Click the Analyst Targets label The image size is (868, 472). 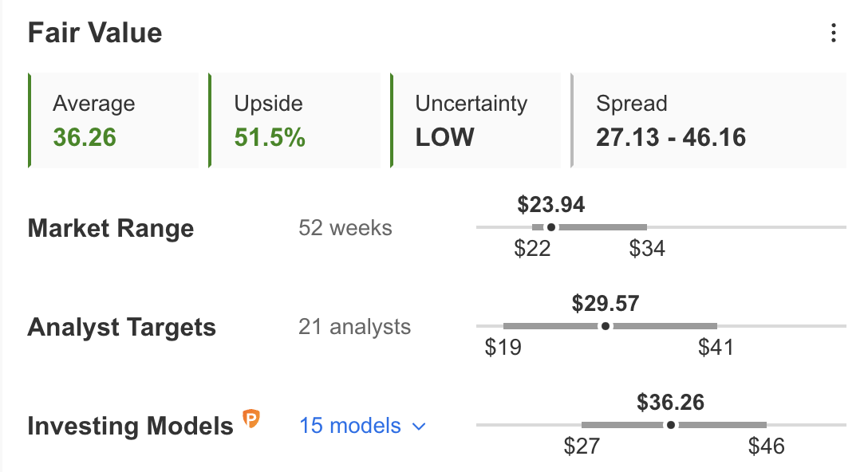122,327
